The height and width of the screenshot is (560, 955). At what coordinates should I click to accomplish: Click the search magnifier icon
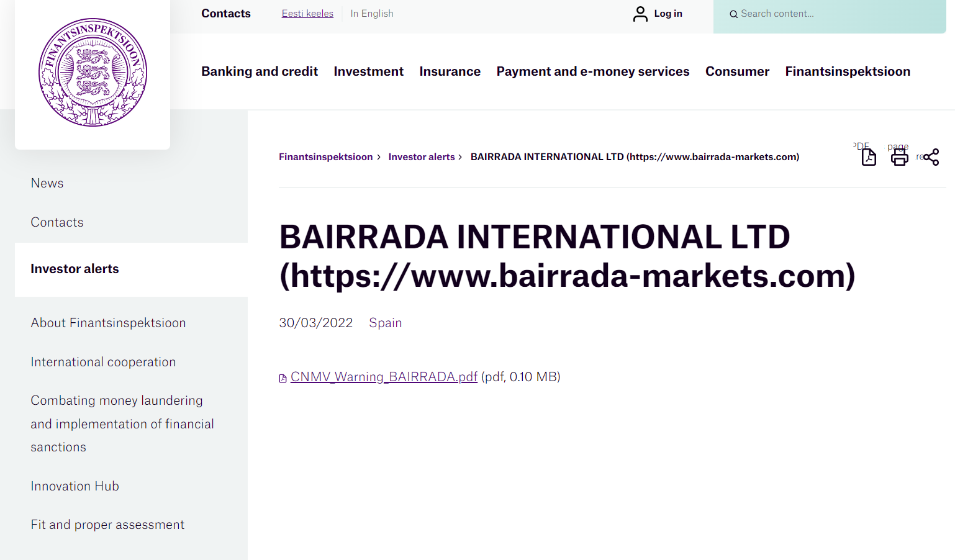pos(733,14)
